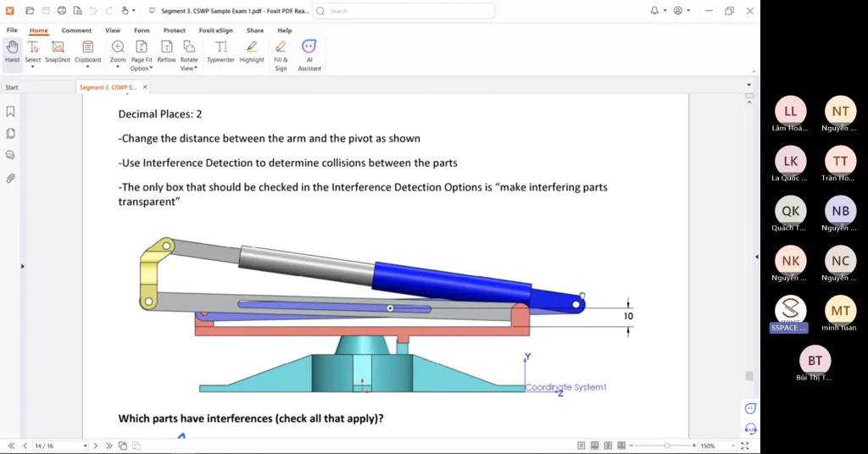Enter full screen mode
The image size is (868, 454).
745,446
